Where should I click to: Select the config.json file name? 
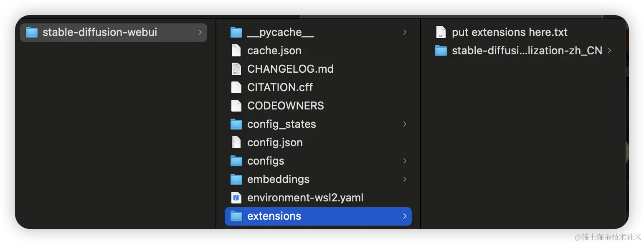click(x=275, y=143)
